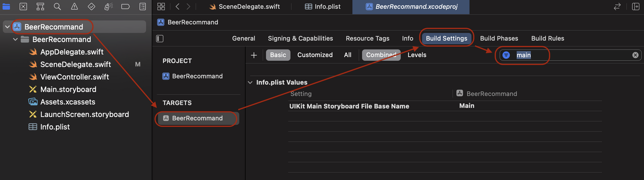Switch to the Resource Tags tab
The width and height of the screenshot is (644, 180).
[367, 38]
